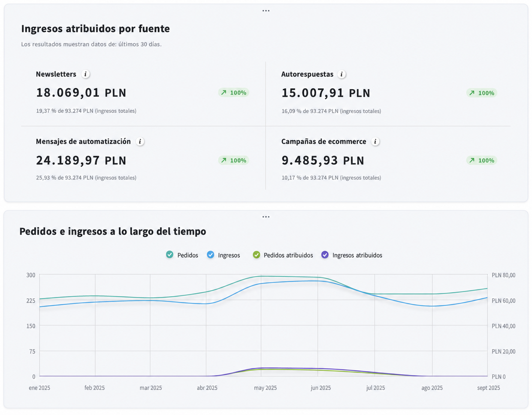The image size is (532, 415).
Task: Click the 75 left axis value
Action: 32,351
